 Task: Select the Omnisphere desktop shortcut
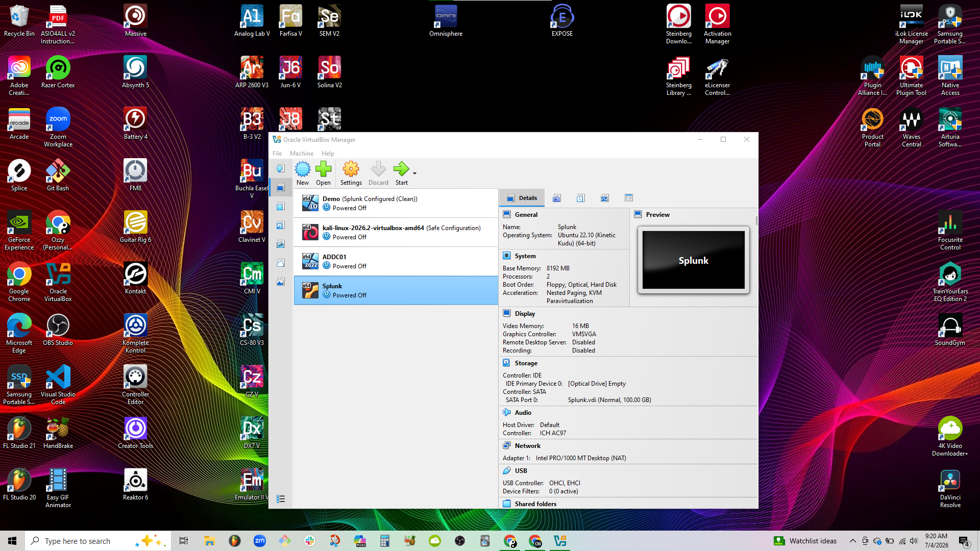(446, 21)
